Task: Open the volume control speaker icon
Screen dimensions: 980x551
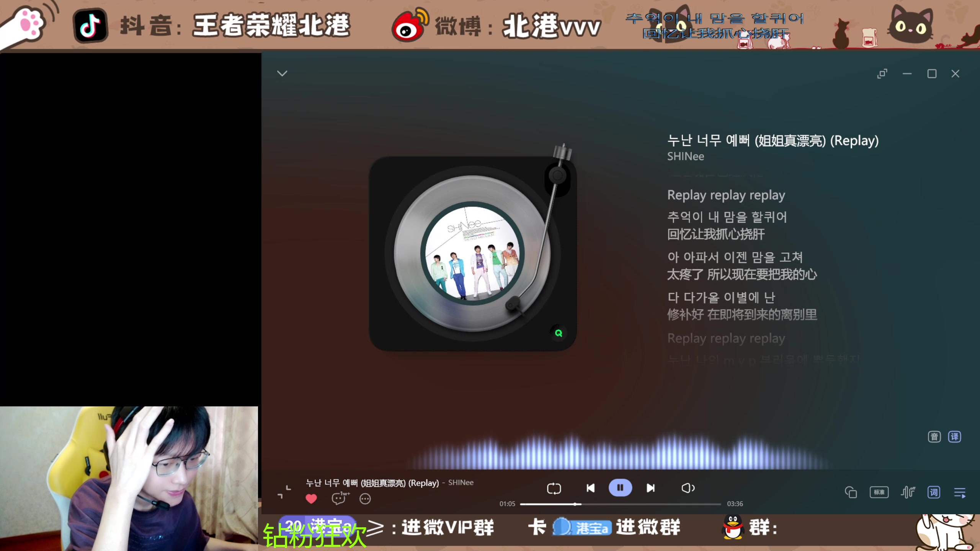Action: click(x=688, y=488)
